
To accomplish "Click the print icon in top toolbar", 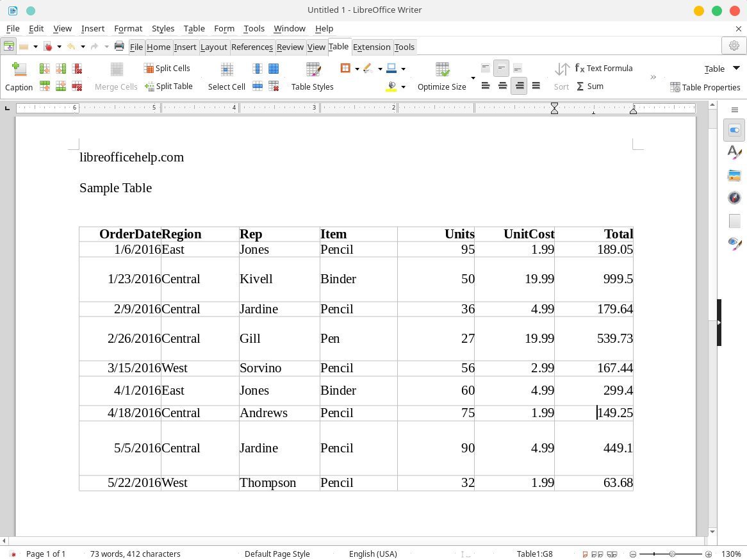I will click(119, 46).
